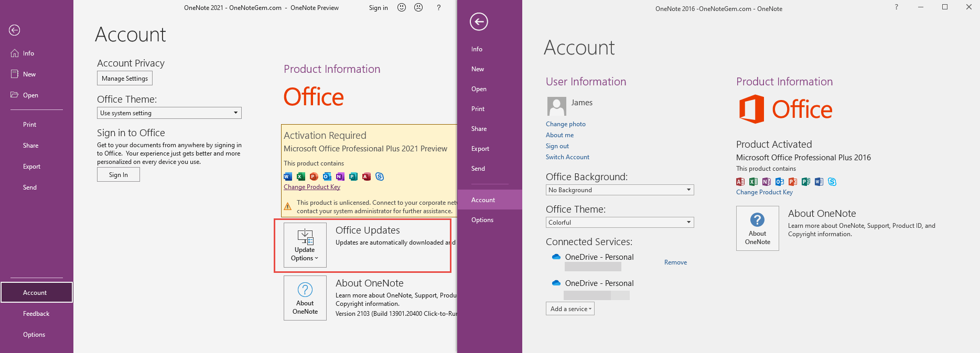Viewport: 980px width, 353px height.
Task: Click Change Product Key link in OneNote 2021
Action: click(x=312, y=187)
